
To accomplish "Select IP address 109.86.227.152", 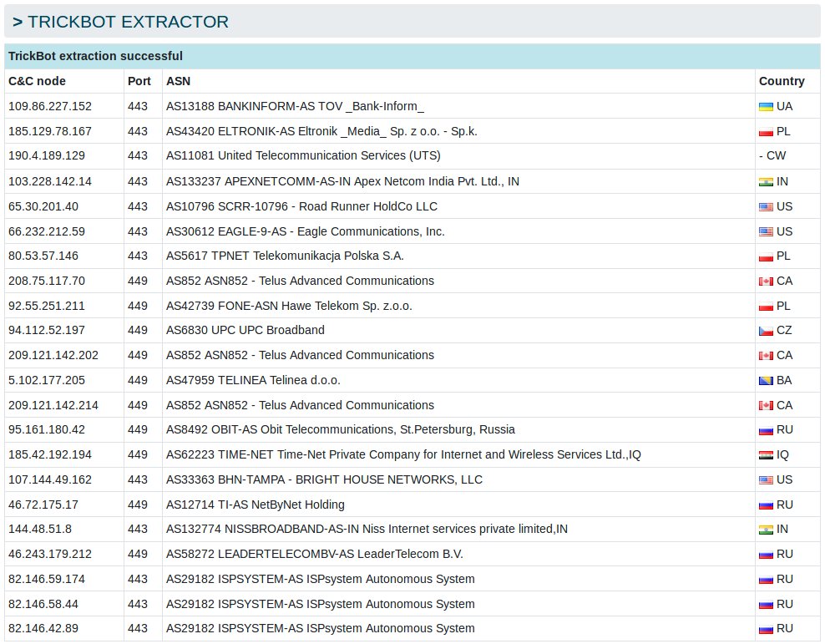I will pyautogui.click(x=50, y=106).
